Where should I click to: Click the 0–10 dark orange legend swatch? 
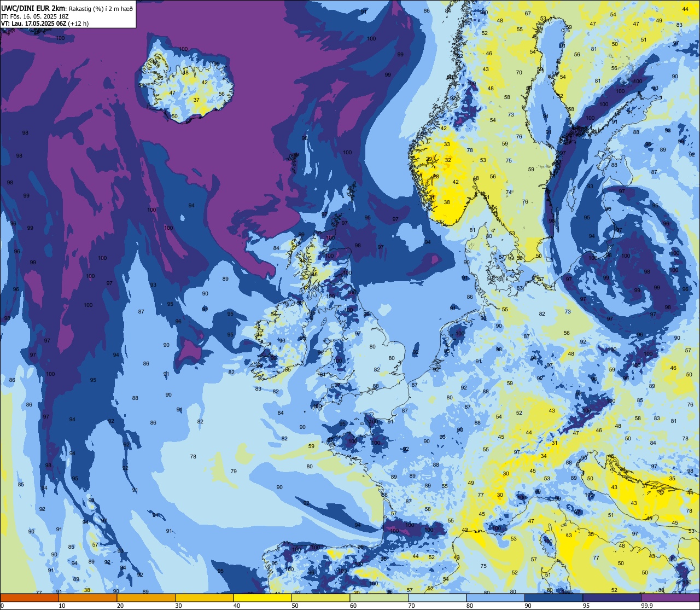click(x=30, y=597)
